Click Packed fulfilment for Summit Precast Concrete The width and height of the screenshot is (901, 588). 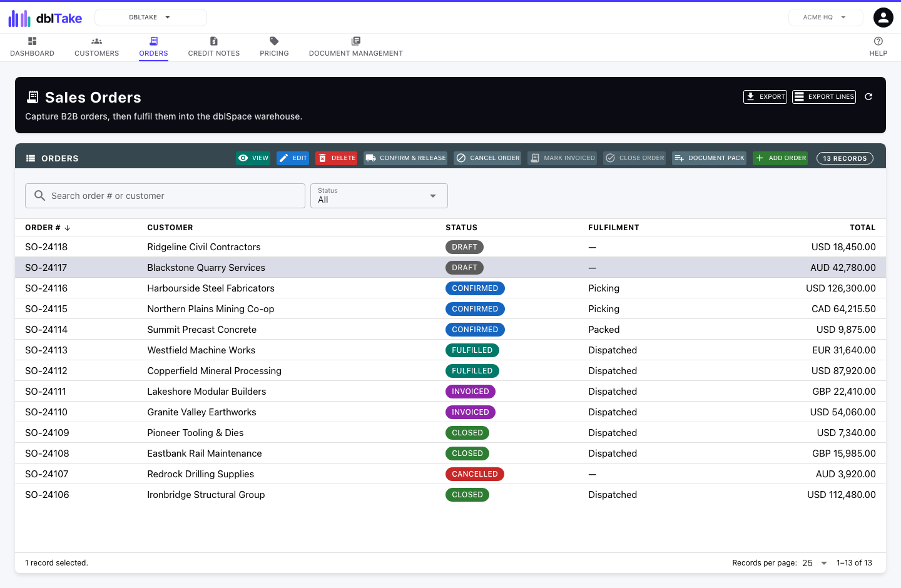click(x=604, y=330)
